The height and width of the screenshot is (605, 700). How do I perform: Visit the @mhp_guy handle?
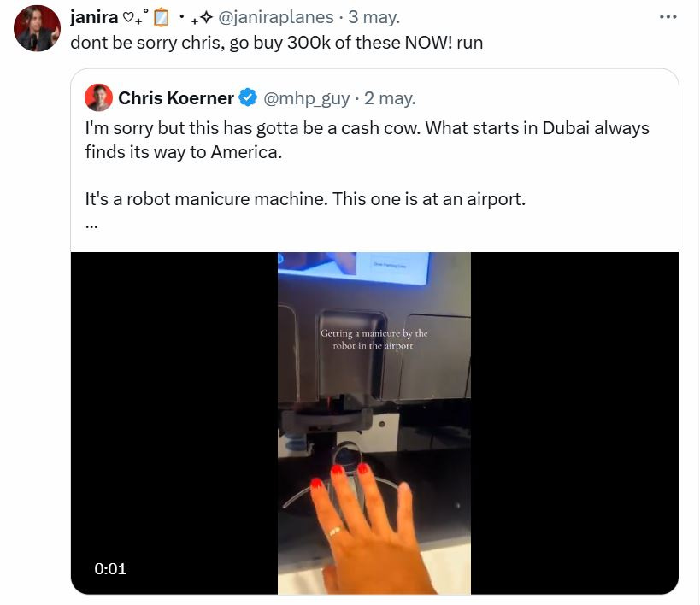(306, 98)
